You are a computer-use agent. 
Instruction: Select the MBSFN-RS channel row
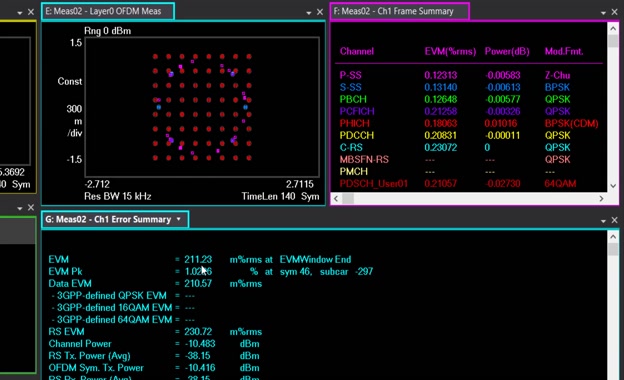(469, 160)
